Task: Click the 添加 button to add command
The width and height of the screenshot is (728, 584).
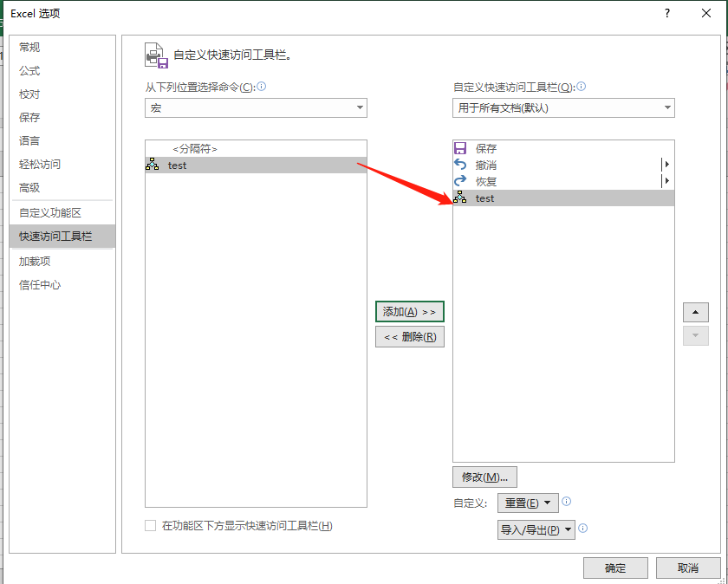Action: coord(409,312)
